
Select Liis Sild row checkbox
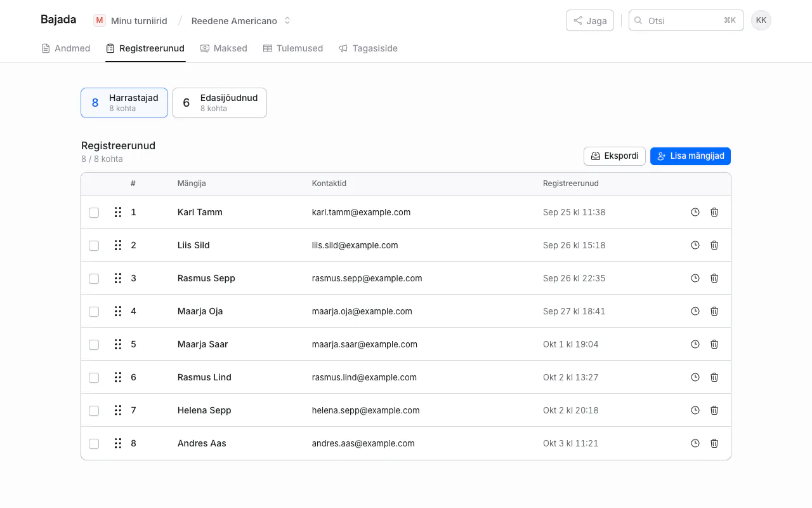94,246
